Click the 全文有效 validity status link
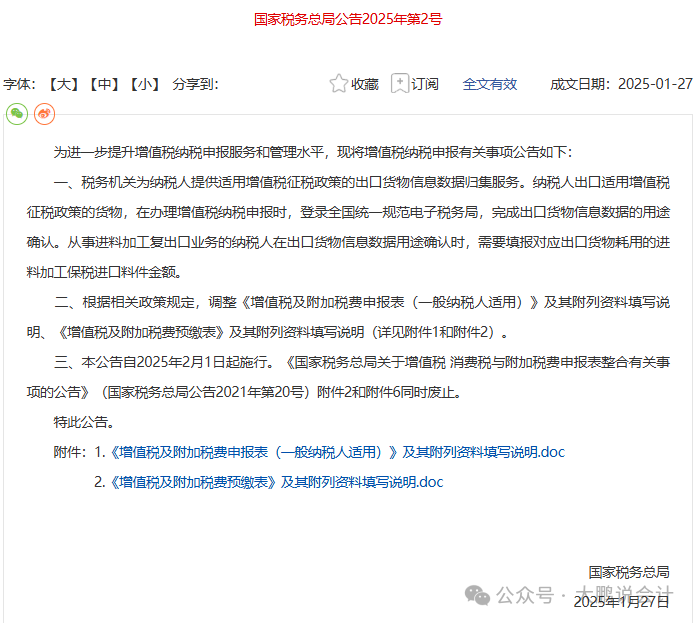The height and width of the screenshot is (623, 696). click(x=489, y=84)
